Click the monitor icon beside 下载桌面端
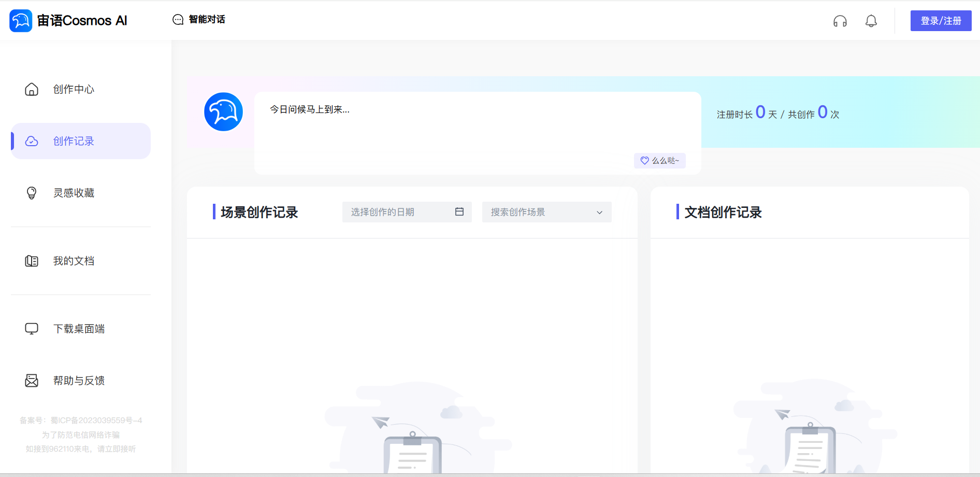The height and width of the screenshot is (477, 980). click(x=32, y=329)
